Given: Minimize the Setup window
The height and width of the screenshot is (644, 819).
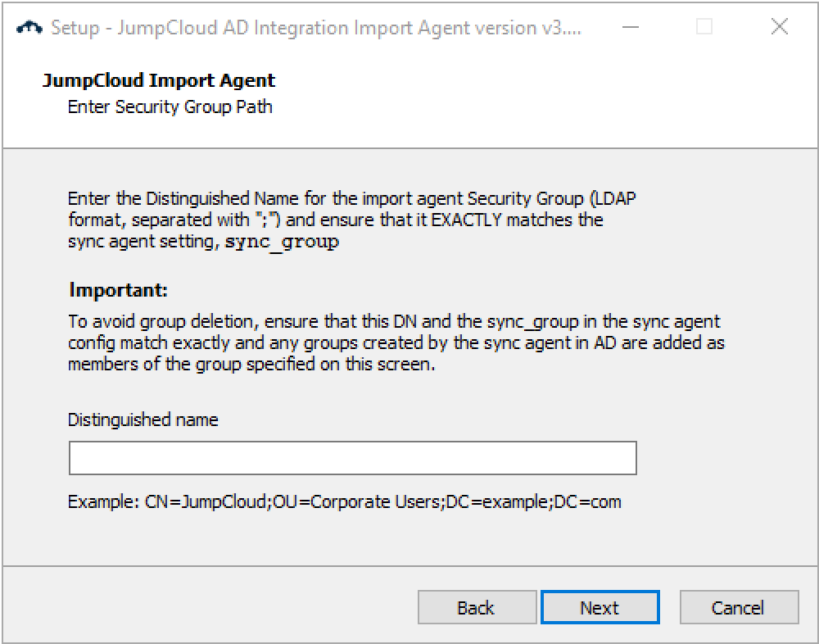Looking at the screenshot, I should coord(630,27).
